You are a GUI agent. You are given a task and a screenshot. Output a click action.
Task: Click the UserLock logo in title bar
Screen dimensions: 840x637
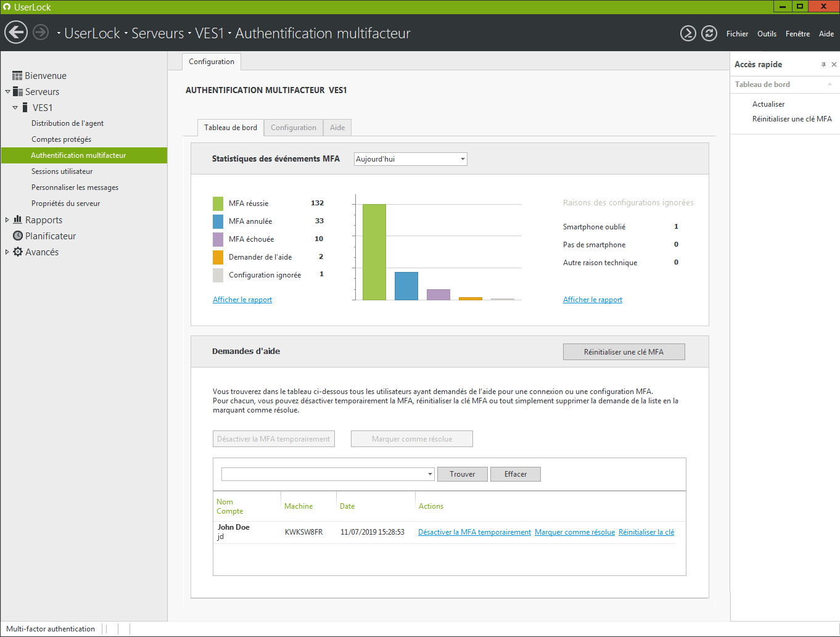click(x=7, y=7)
